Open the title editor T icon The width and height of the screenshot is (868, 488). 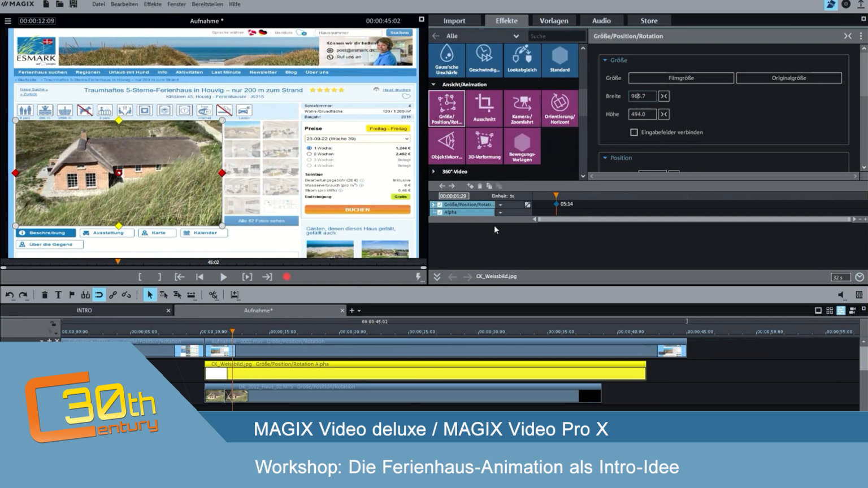point(58,295)
